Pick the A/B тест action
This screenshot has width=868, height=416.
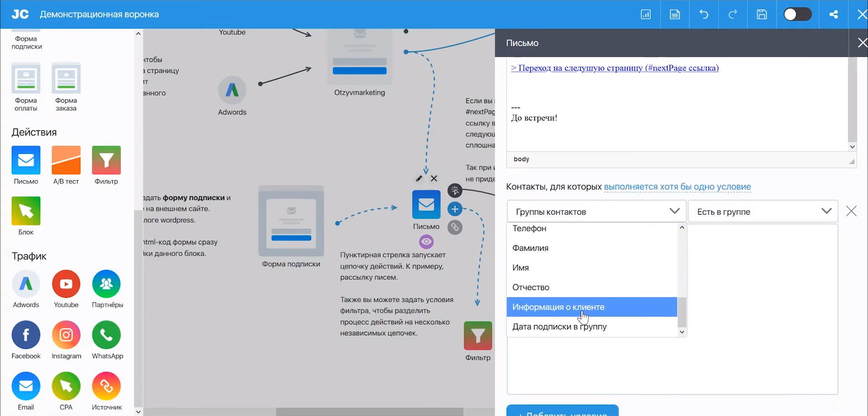66,165
